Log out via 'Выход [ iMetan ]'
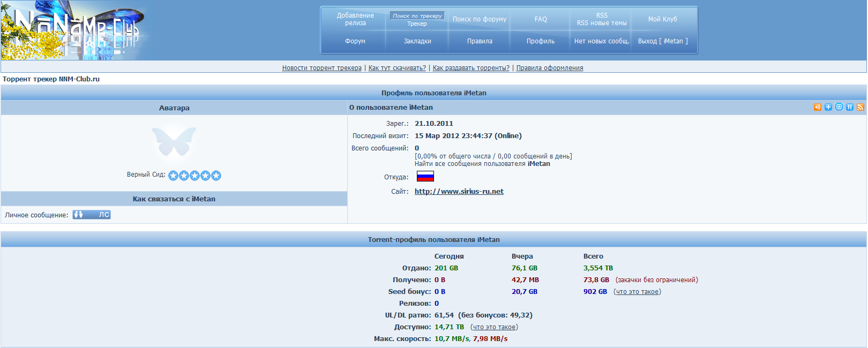The width and height of the screenshot is (868, 348). [x=663, y=41]
